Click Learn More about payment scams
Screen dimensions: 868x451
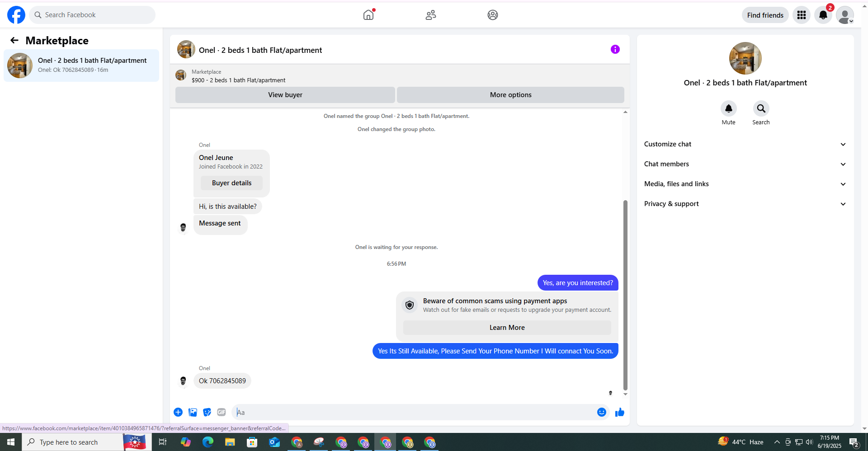pos(507,328)
